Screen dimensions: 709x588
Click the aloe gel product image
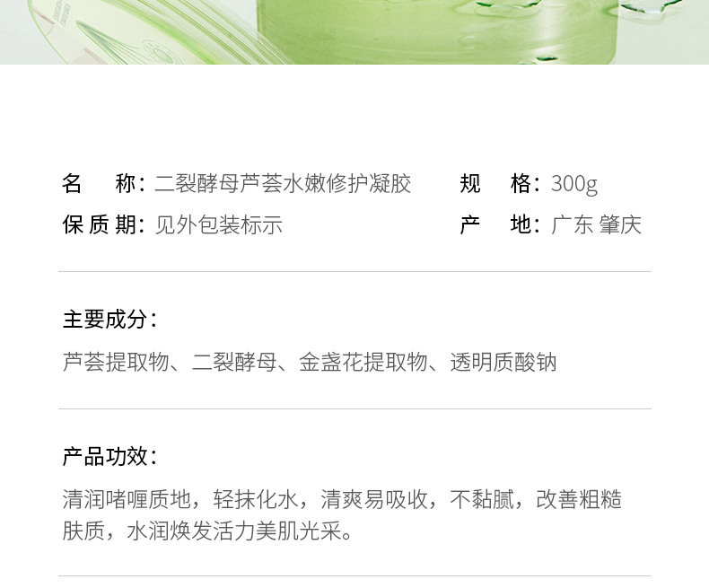pyautogui.click(x=354, y=32)
